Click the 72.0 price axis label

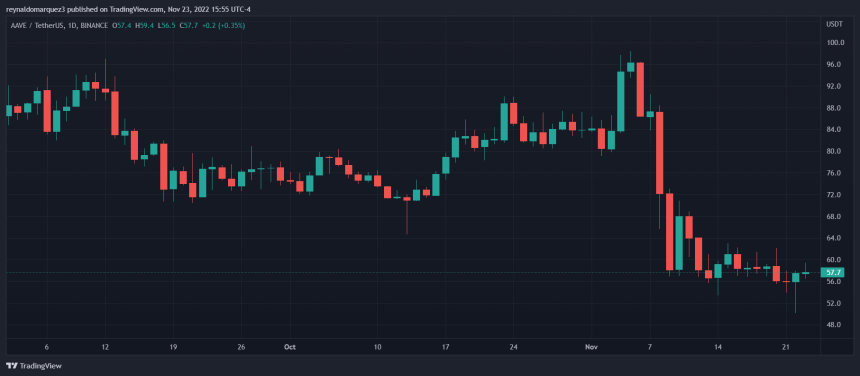click(834, 195)
